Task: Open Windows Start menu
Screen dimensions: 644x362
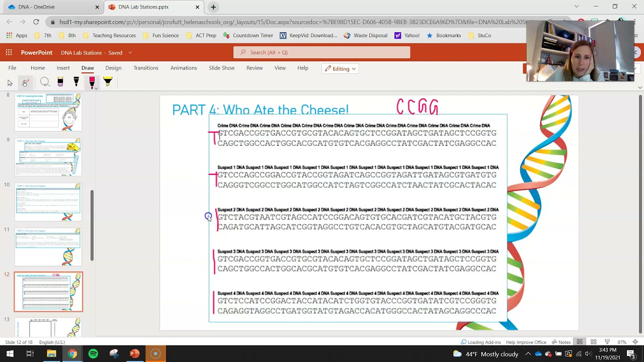Action: click(x=10, y=354)
